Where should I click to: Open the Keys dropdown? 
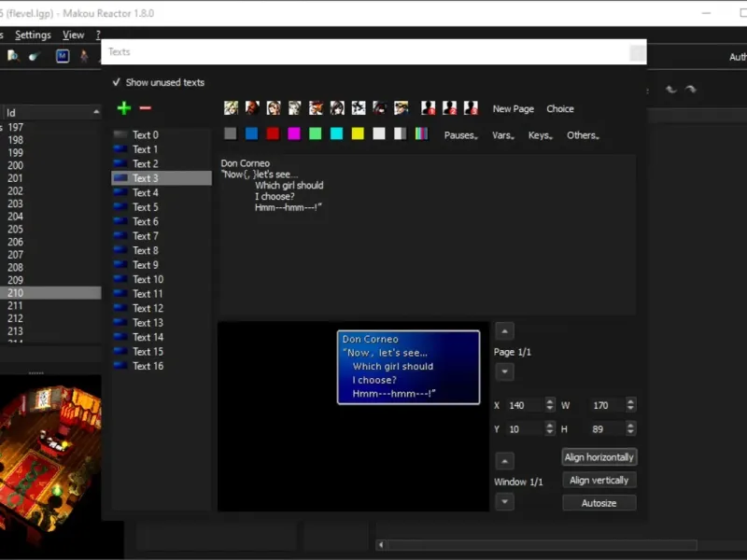click(541, 135)
